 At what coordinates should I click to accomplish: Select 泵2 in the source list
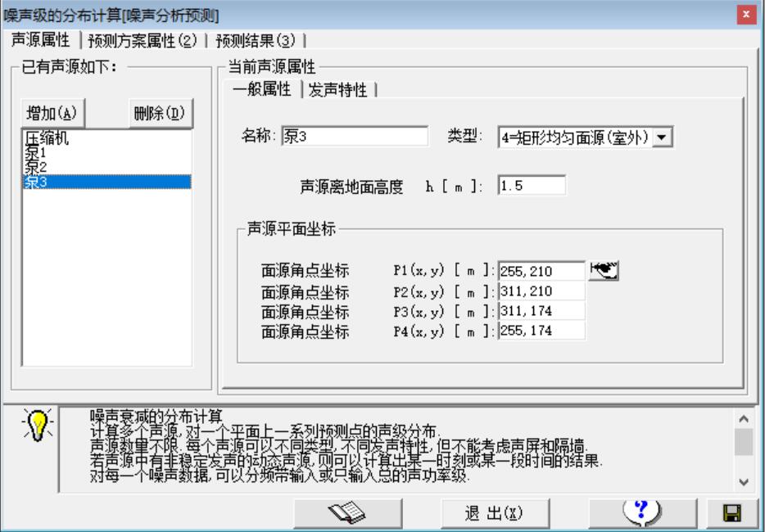pos(106,167)
